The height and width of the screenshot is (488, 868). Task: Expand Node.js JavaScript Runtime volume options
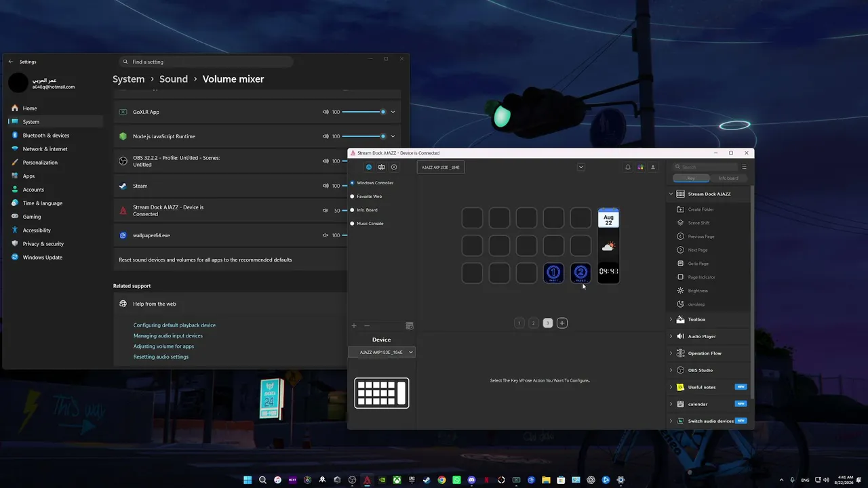(393, 136)
